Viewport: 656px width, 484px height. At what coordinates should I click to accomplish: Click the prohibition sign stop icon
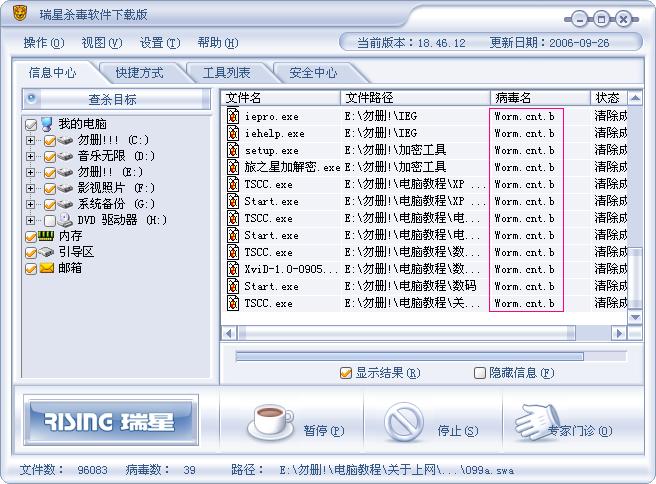[x=404, y=423]
